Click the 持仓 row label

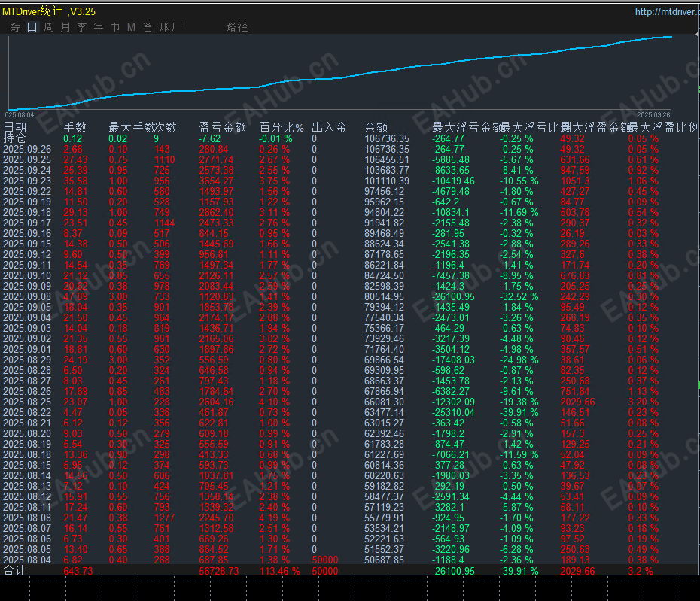[x=15, y=138]
